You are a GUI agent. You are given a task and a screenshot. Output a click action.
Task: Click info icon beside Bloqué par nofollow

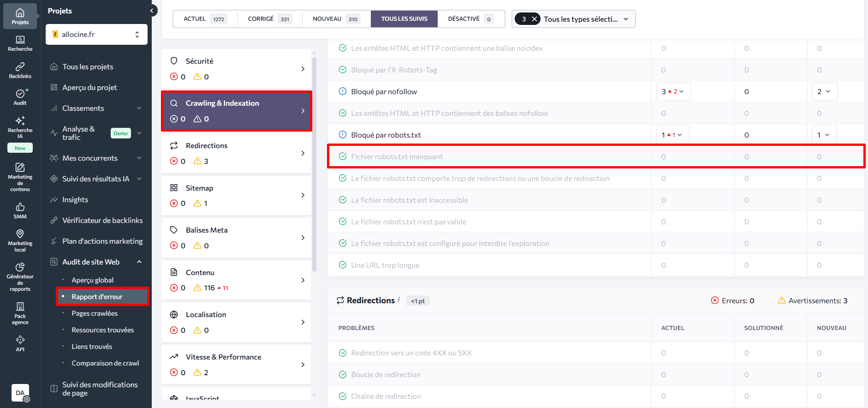click(x=343, y=91)
